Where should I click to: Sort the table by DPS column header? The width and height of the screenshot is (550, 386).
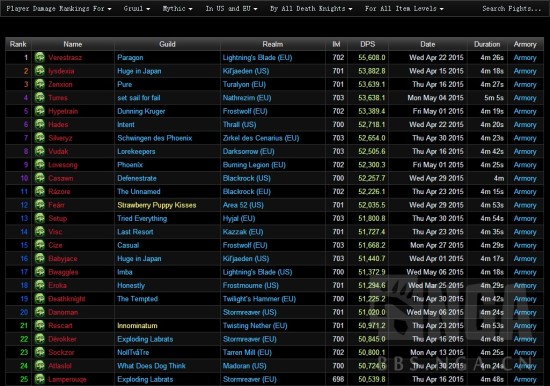pos(368,44)
